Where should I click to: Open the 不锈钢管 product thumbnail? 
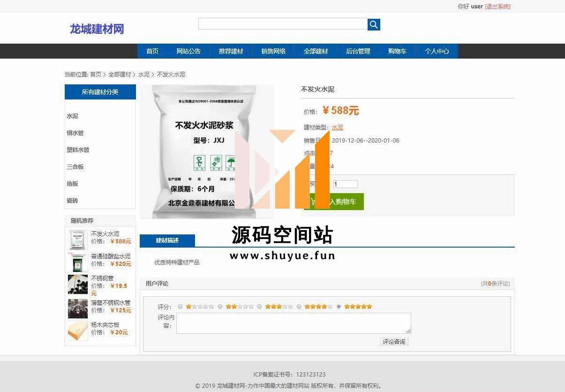tap(77, 285)
